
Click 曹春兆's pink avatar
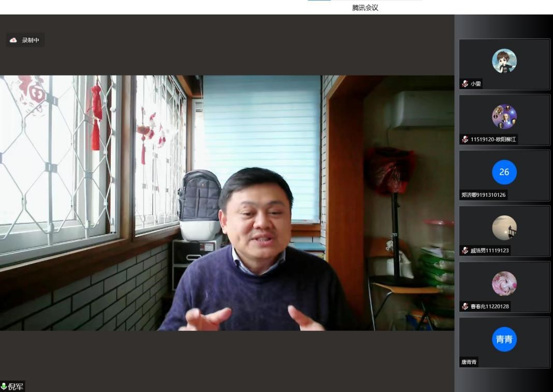tap(504, 284)
